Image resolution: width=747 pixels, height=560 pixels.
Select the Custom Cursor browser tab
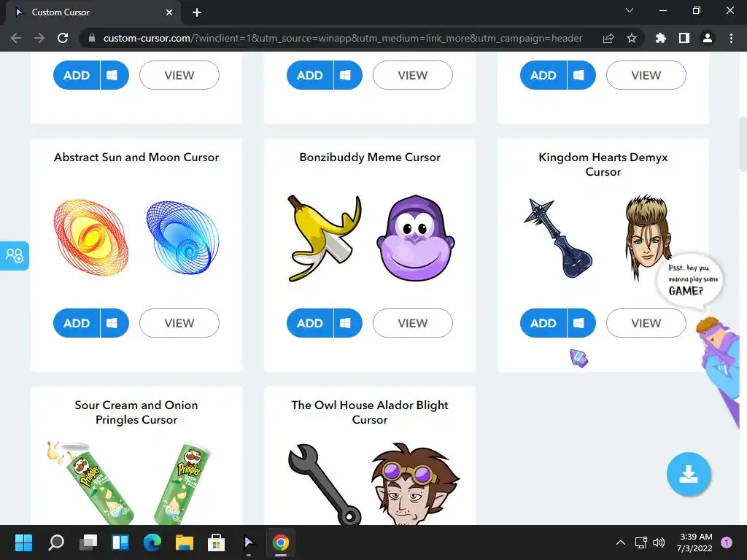pos(93,12)
